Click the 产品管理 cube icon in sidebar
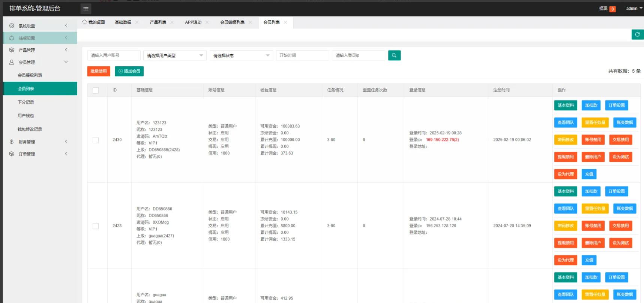 click(12, 50)
